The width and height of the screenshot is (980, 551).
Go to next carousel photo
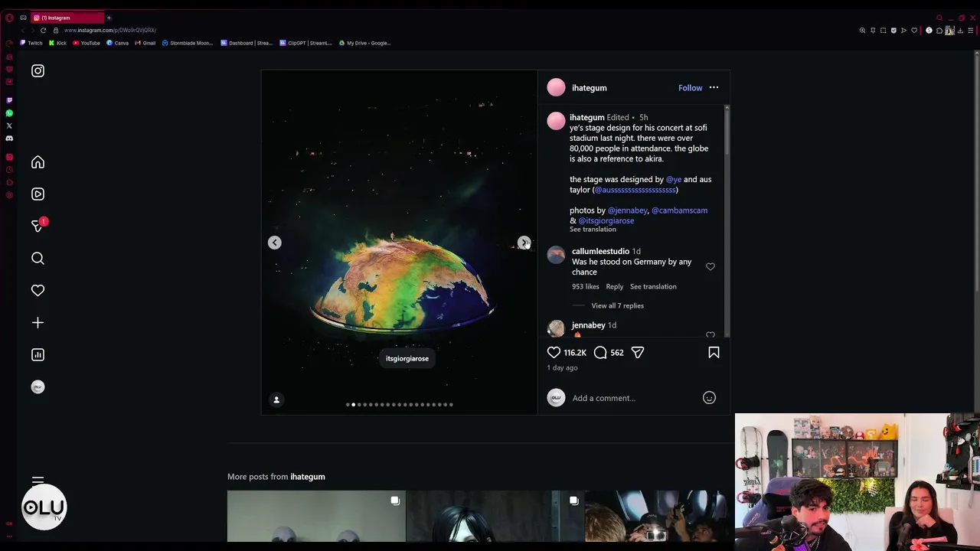(x=524, y=243)
